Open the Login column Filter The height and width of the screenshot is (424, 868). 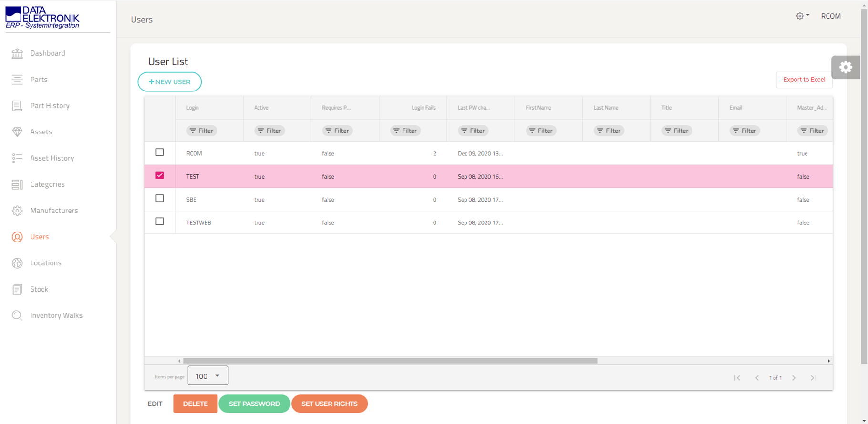point(202,131)
